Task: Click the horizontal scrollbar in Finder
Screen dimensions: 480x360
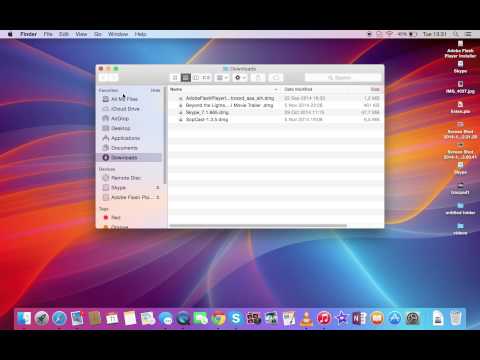Action: point(258,226)
